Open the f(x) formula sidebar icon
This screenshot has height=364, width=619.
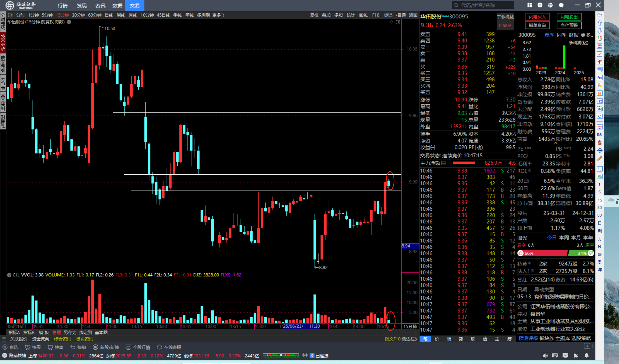pos(599,109)
